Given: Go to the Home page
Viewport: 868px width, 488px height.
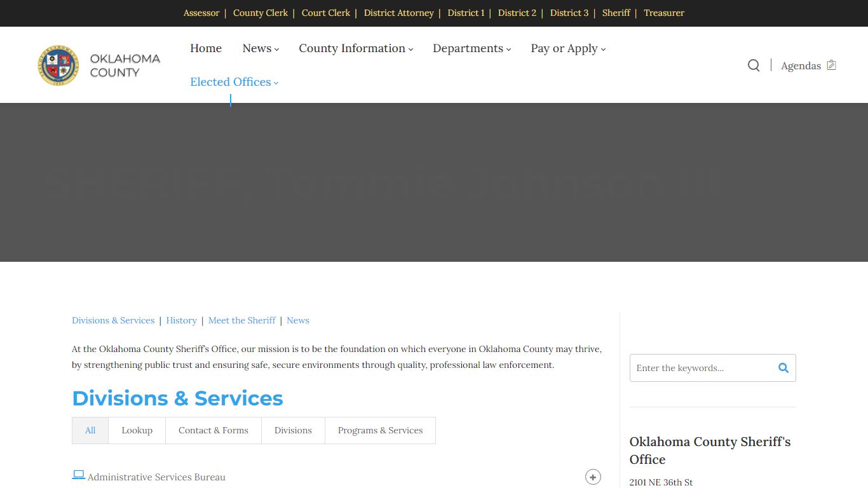Looking at the screenshot, I should click(x=206, y=48).
